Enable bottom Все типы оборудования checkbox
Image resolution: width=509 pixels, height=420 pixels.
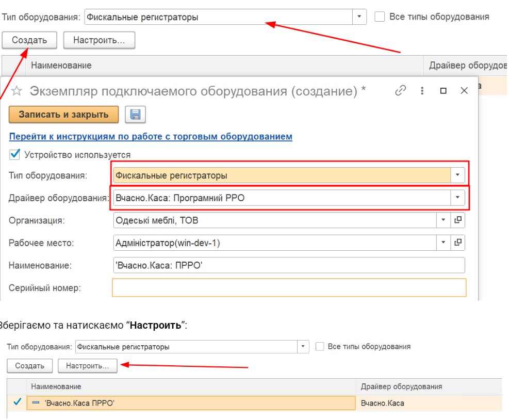point(320,347)
